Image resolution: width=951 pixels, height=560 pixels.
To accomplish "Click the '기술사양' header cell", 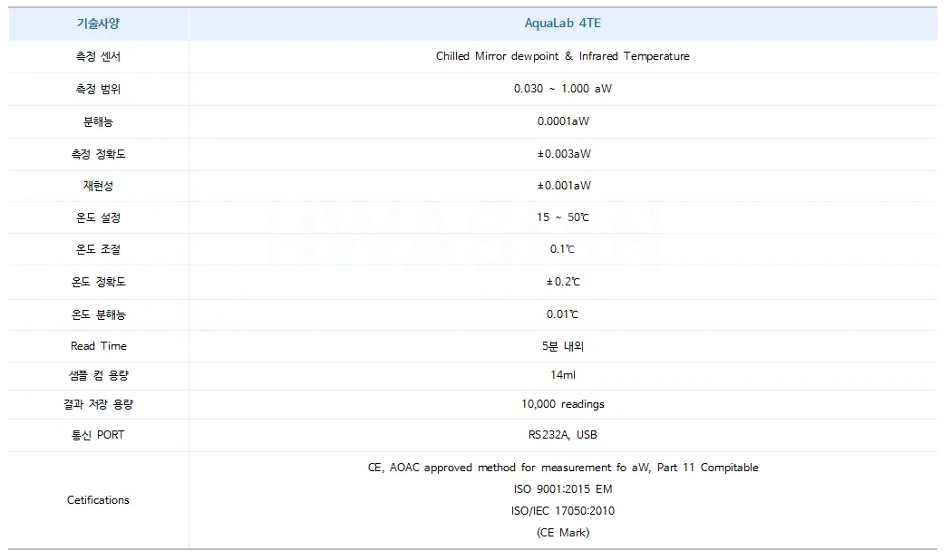I will coord(98,24).
